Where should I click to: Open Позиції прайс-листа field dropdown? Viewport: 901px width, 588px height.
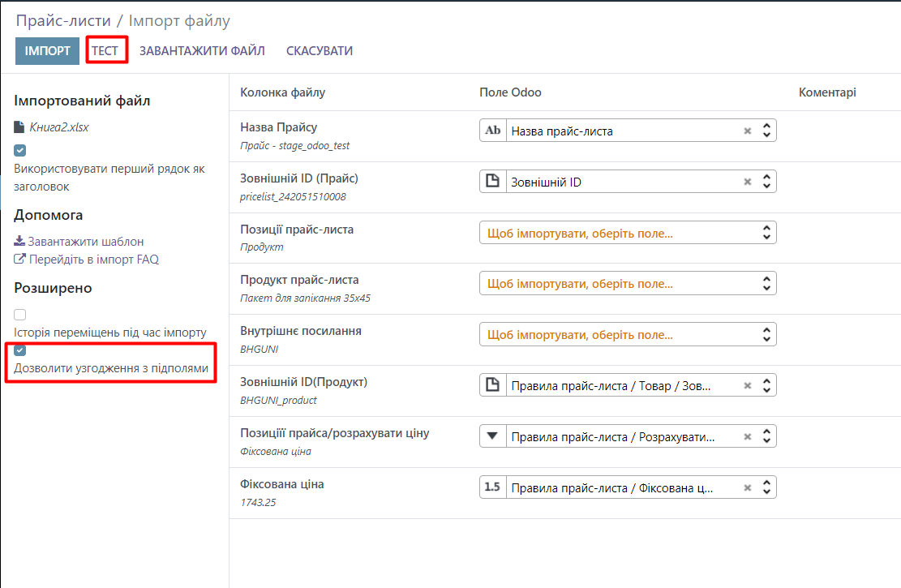(x=628, y=234)
